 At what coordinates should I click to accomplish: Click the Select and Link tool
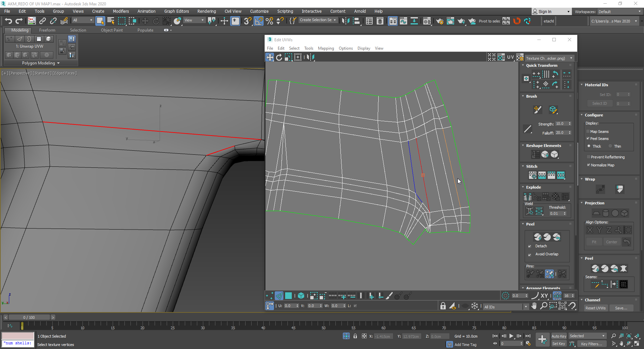coord(43,21)
